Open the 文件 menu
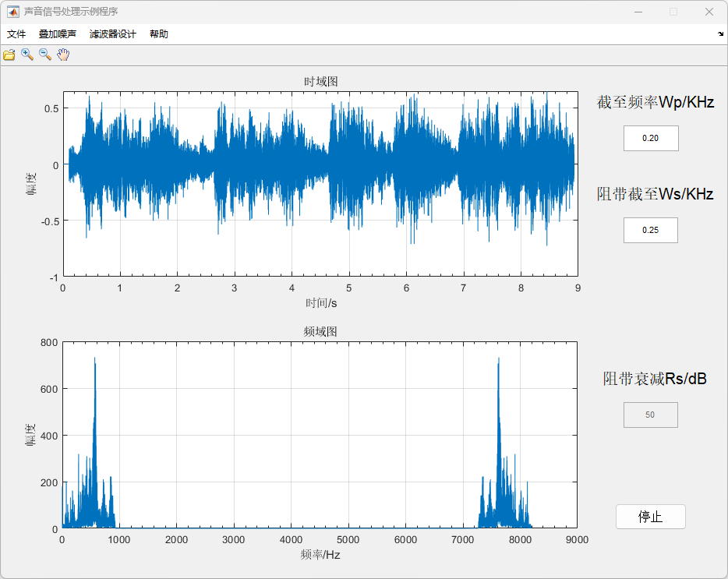The height and width of the screenshot is (579, 728). pyautogui.click(x=16, y=34)
